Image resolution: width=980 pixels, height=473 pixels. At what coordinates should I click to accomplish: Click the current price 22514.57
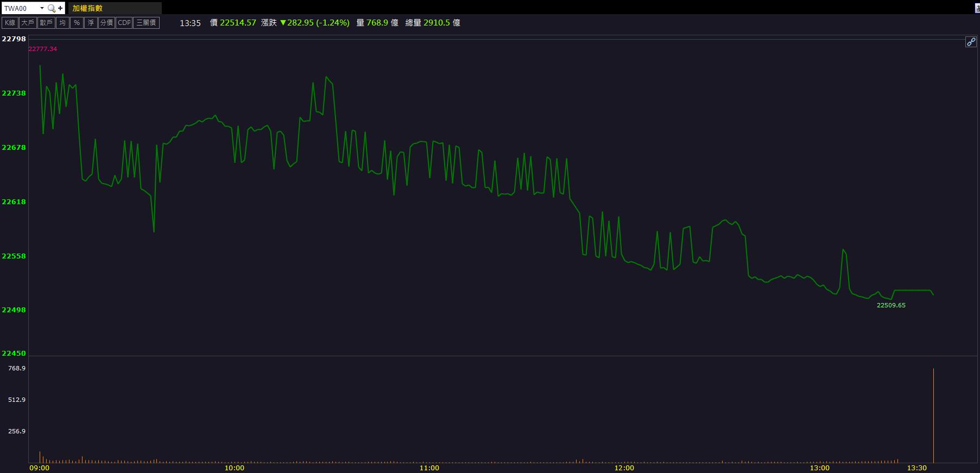[x=238, y=23]
